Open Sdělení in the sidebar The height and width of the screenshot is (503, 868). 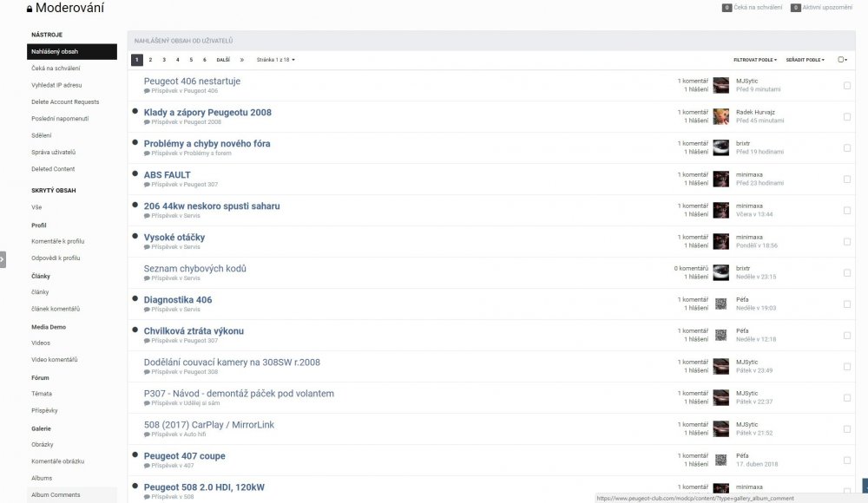click(41, 135)
